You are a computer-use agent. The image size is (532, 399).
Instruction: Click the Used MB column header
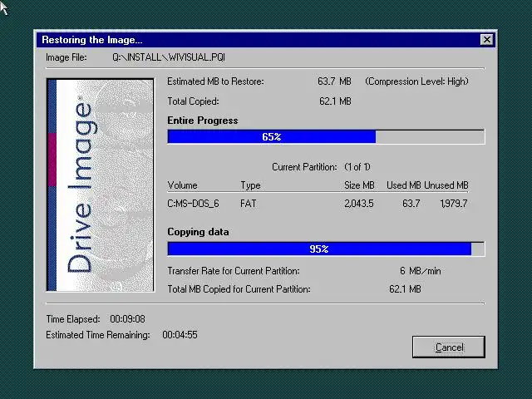pyautogui.click(x=403, y=185)
